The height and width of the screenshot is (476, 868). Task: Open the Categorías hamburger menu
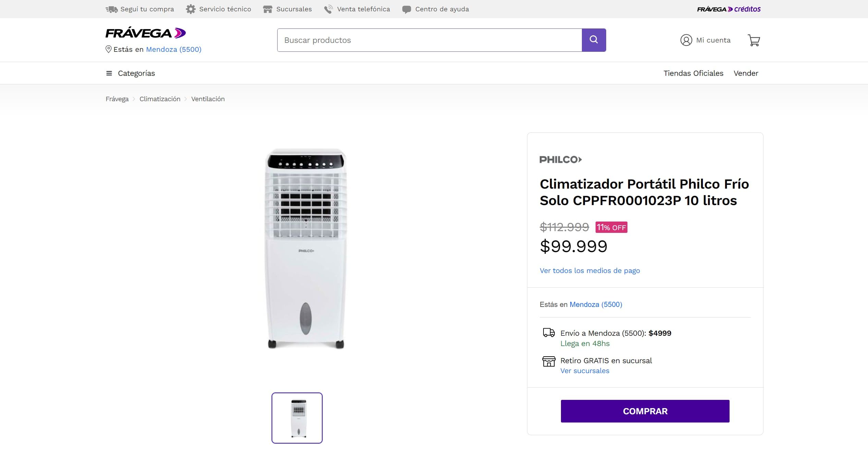[x=109, y=73]
